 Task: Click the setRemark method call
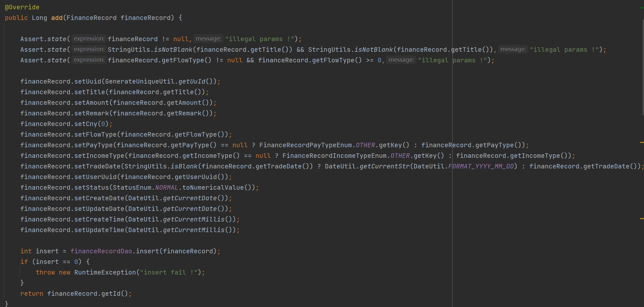pos(92,113)
